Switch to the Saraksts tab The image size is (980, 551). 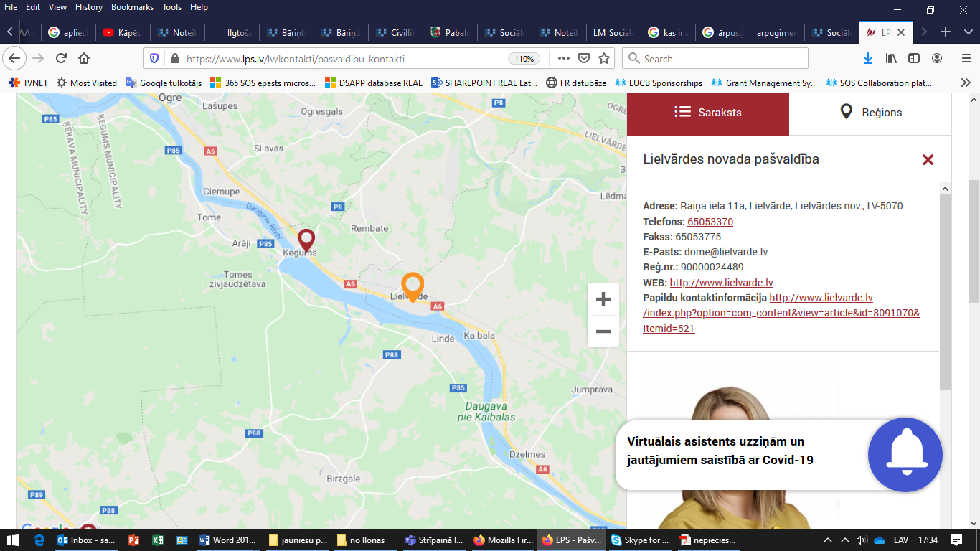point(708,113)
